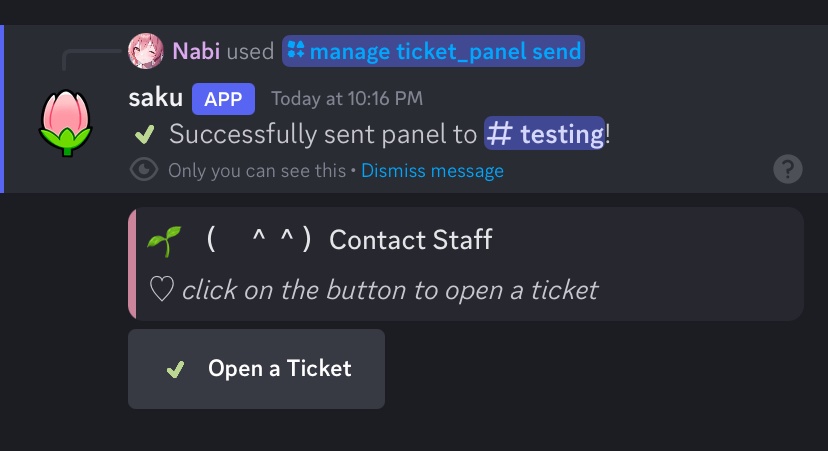Click the green checkmark before Successfully
Screen dimensions: 828x451
[x=144, y=134]
